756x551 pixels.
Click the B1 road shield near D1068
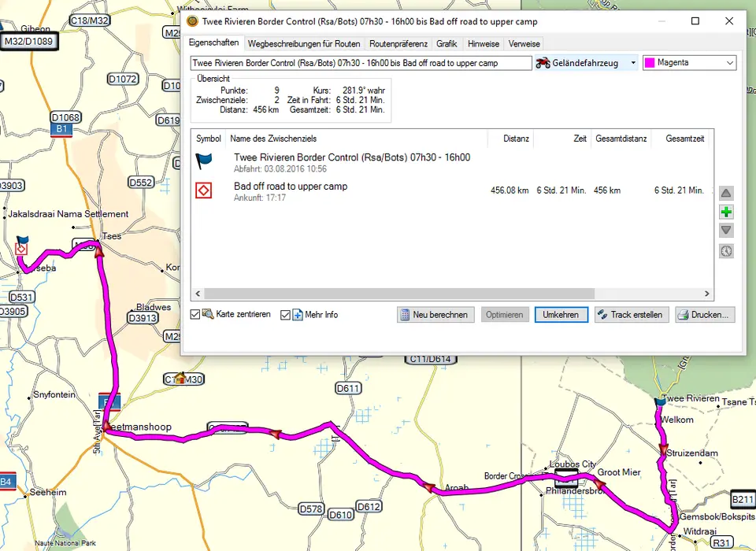[x=61, y=129]
